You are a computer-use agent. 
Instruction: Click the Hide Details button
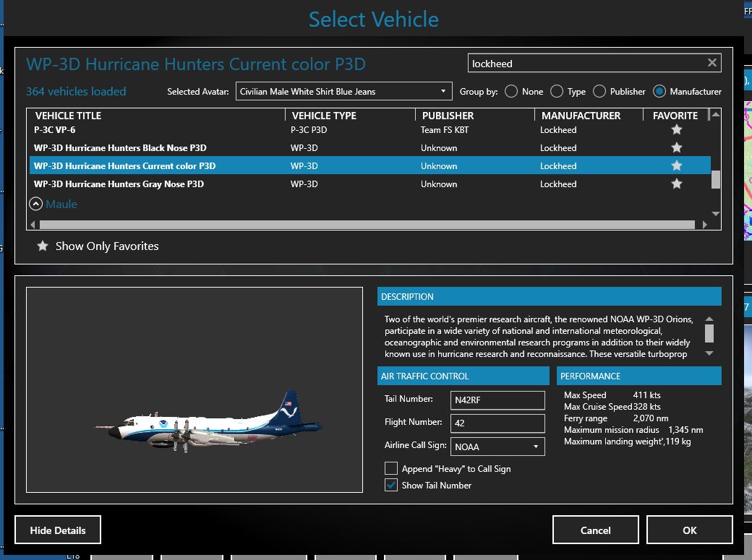58,530
